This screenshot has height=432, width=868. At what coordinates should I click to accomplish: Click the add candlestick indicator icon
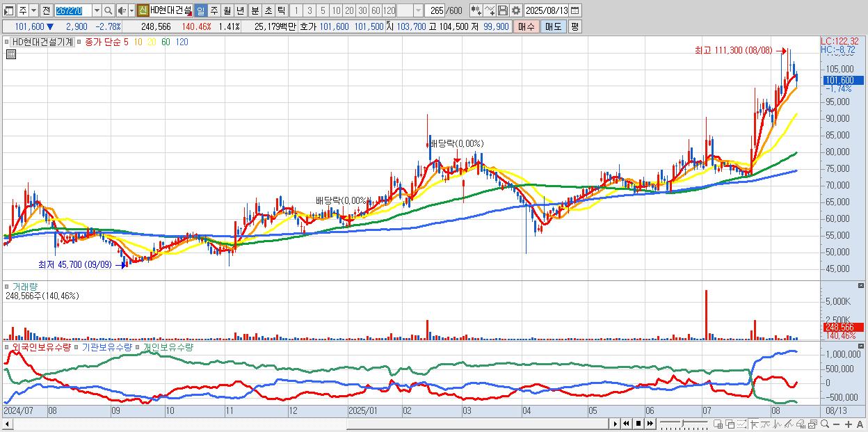pos(476,10)
